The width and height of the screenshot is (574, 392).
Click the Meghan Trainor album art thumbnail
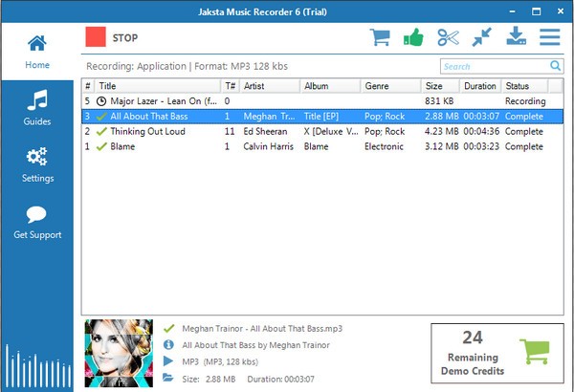tap(119, 353)
